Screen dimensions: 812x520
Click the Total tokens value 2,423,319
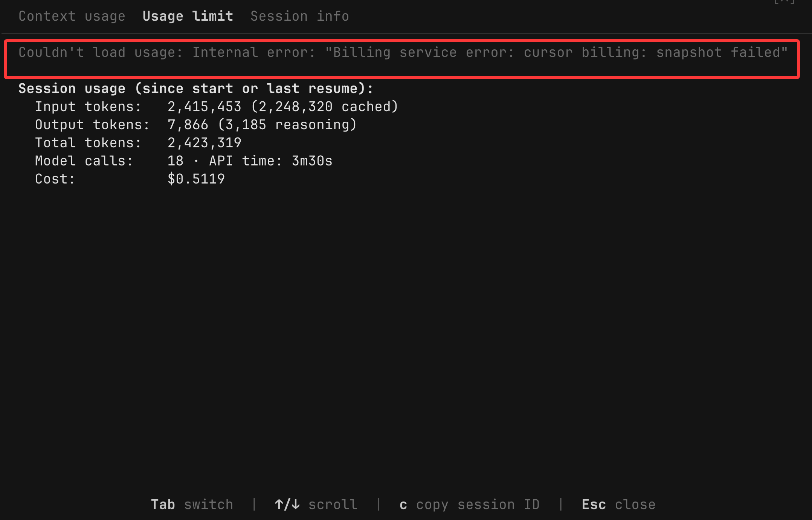[x=204, y=143]
